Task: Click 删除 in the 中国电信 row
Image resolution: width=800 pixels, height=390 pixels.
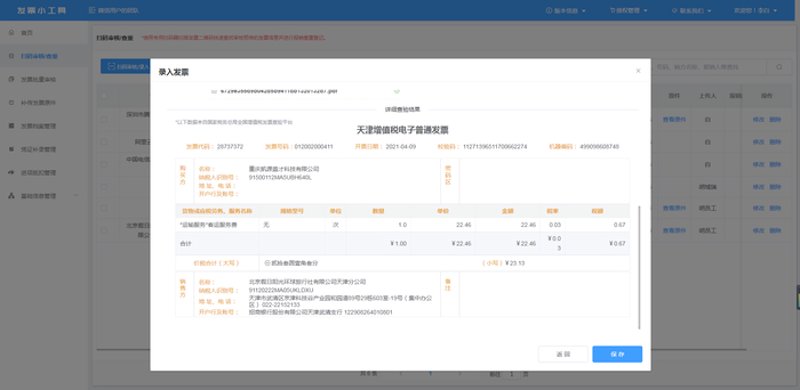Action: click(x=775, y=164)
